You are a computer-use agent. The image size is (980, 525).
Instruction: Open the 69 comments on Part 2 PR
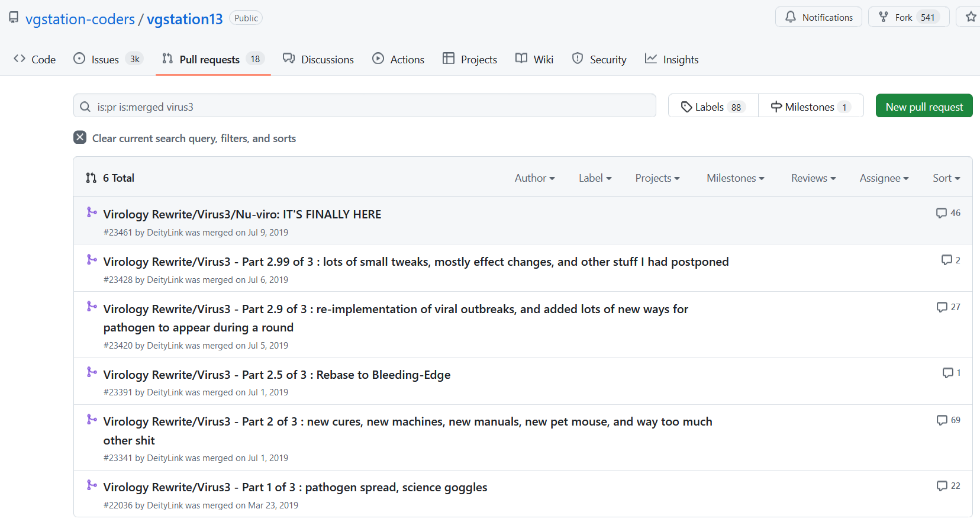pos(949,420)
